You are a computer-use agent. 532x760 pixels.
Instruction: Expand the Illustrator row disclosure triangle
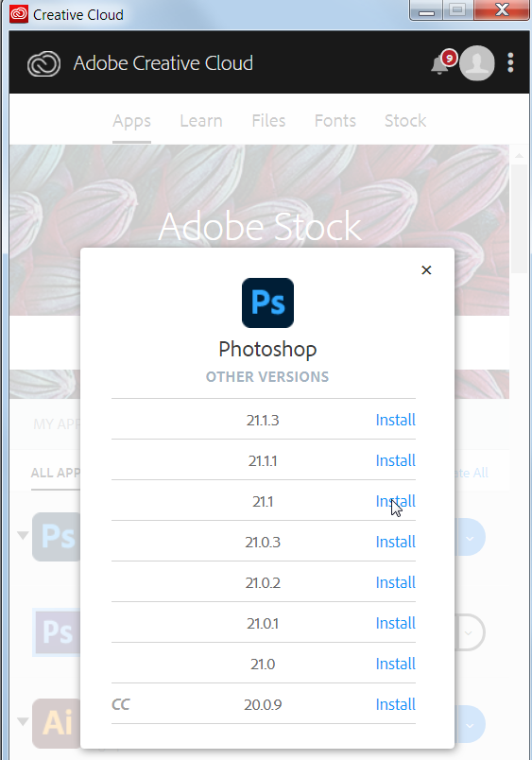23,722
